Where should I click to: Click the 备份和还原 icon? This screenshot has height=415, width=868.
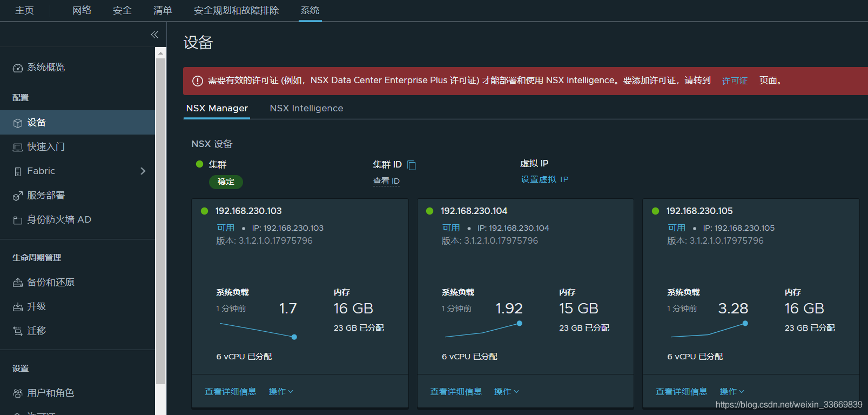(18, 283)
